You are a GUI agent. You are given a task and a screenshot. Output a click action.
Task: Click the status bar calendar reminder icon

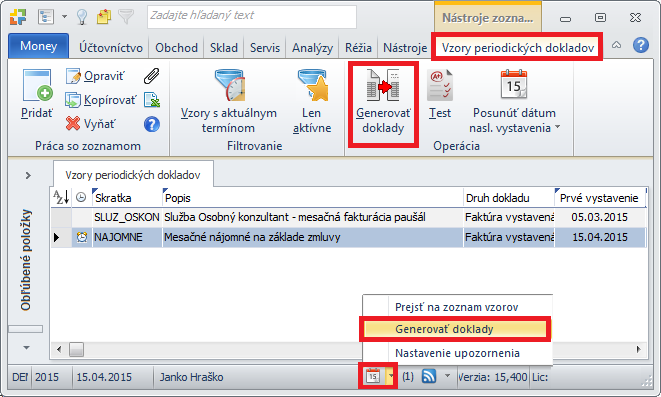pyautogui.click(x=373, y=376)
